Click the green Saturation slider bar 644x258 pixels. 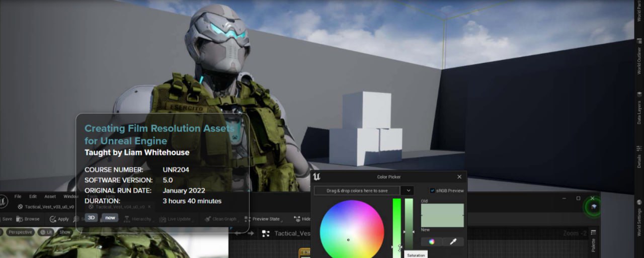click(x=396, y=228)
